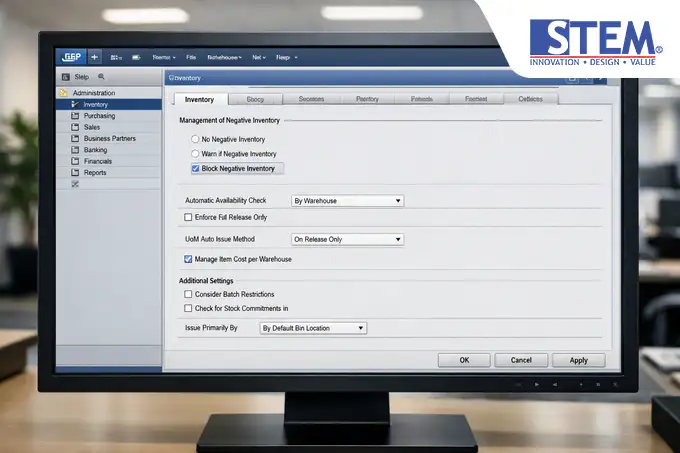Open the By Warehouse dropdown
Screen dimensions: 680x453
pyautogui.click(x=347, y=201)
